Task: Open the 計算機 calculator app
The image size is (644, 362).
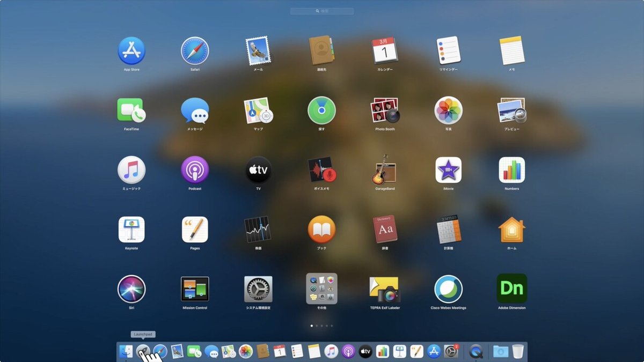Action: [448, 230]
